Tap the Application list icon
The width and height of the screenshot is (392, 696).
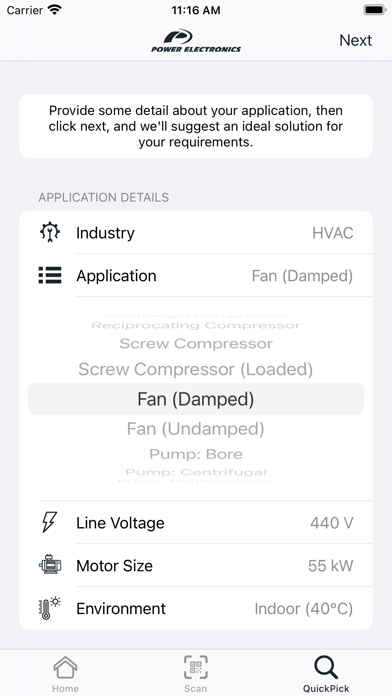click(50, 275)
